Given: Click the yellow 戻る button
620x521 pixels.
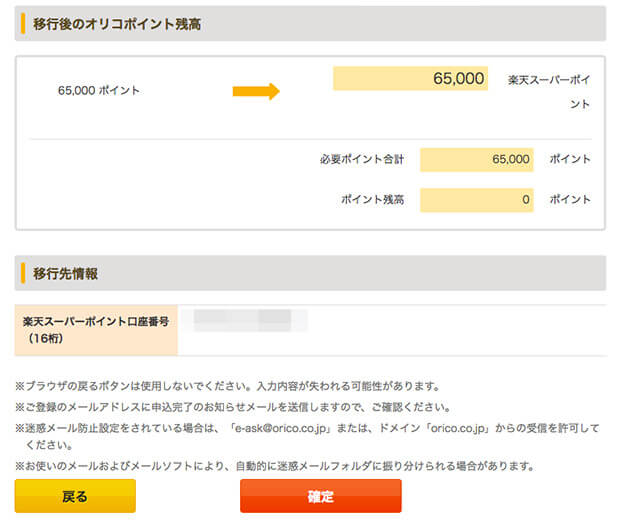Looking at the screenshot, I should pos(75,496).
